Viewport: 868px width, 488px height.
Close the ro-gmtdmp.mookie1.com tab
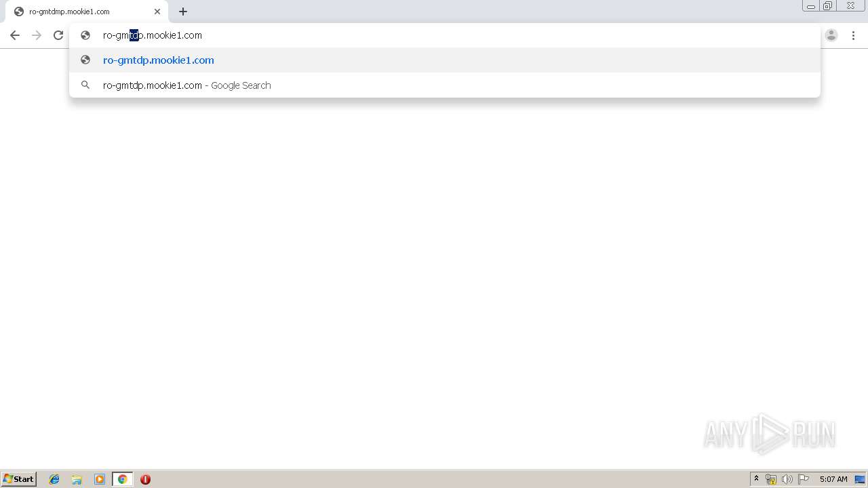(x=157, y=12)
